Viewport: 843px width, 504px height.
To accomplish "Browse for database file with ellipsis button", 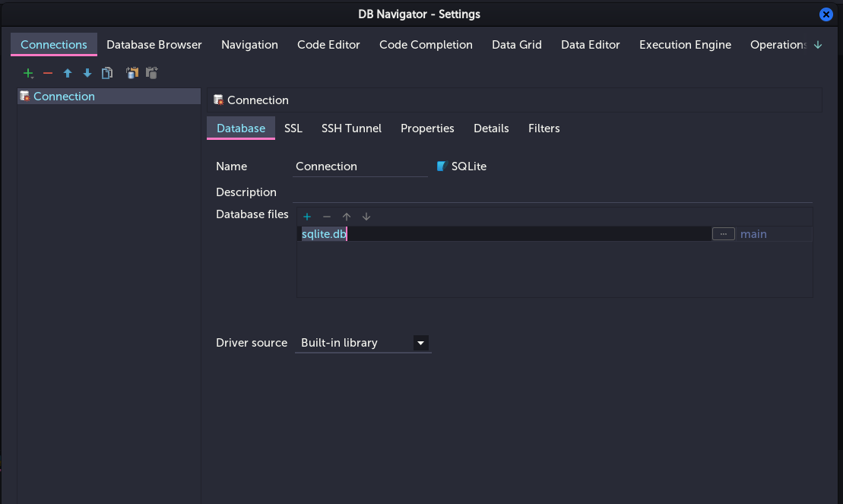I will click(x=723, y=234).
